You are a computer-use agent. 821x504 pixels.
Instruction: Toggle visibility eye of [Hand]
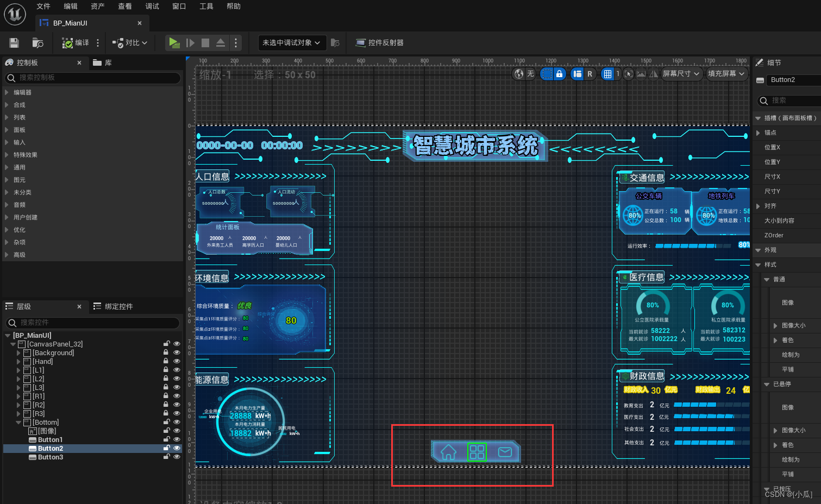(x=177, y=362)
